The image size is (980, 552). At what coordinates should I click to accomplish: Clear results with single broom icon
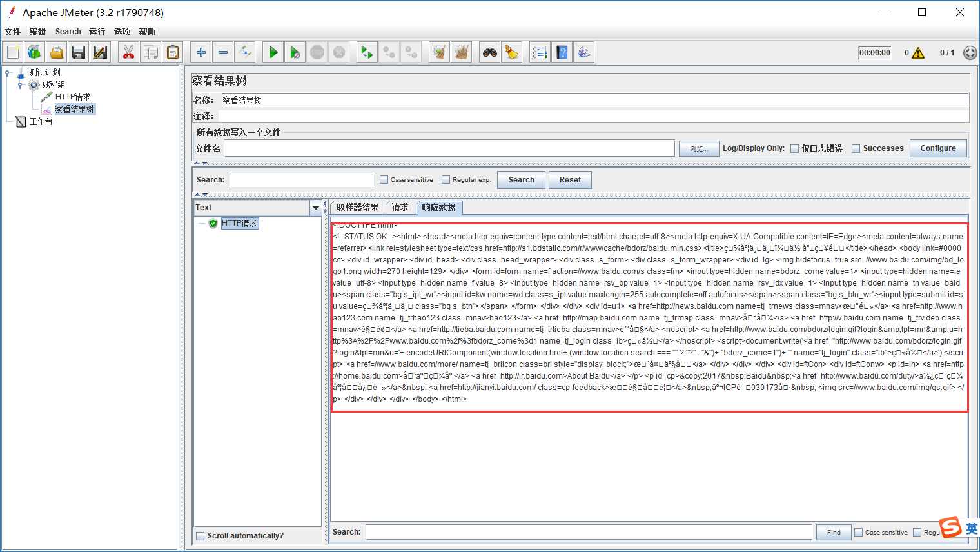[x=440, y=52]
